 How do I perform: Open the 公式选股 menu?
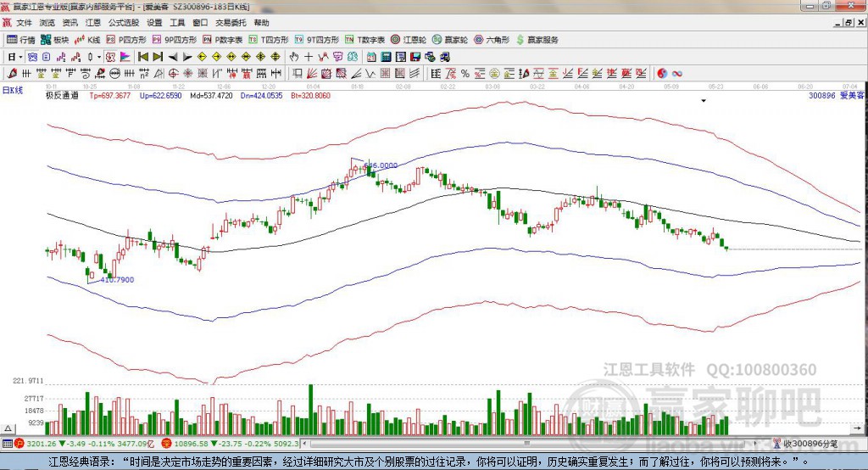124,23
